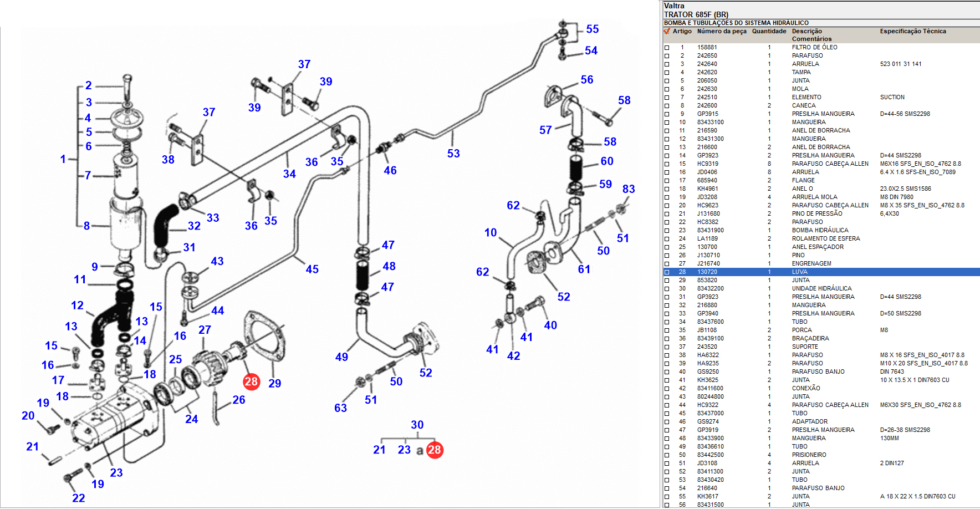Select part number 158881 in the list

click(x=707, y=48)
